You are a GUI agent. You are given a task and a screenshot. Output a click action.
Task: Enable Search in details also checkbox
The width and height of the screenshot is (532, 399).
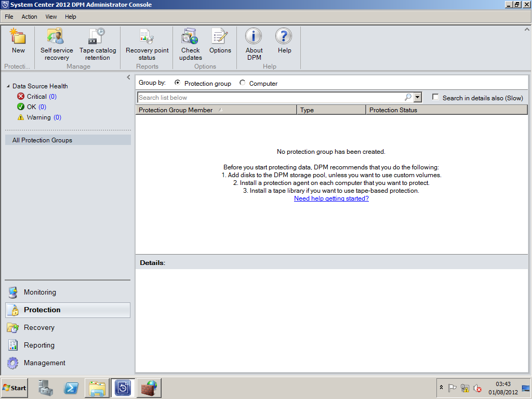click(435, 97)
